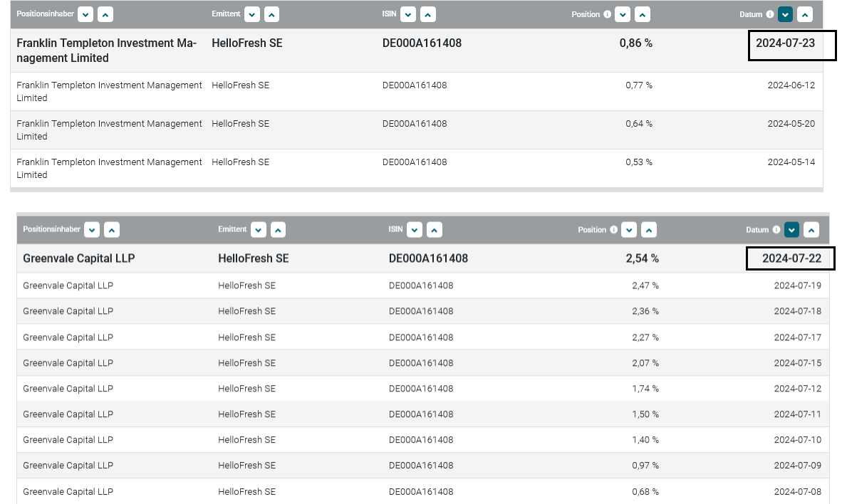Sort Positionsinhaber descending in Greenvale table

[x=92, y=230]
